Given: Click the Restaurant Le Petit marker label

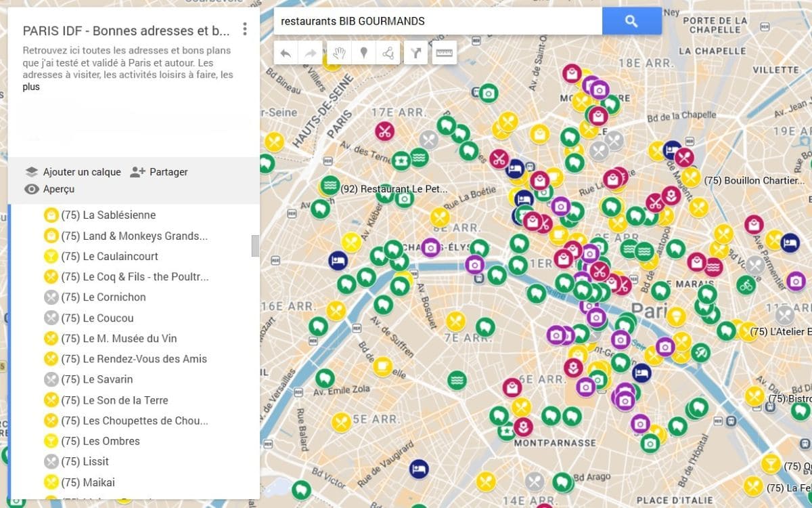Looking at the screenshot, I should 394,189.
